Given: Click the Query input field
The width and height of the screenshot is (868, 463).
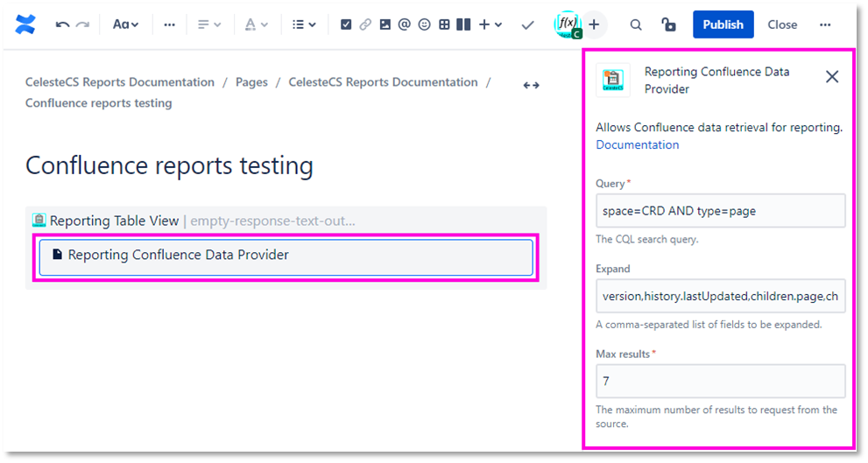Looking at the screenshot, I should (720, 211).
